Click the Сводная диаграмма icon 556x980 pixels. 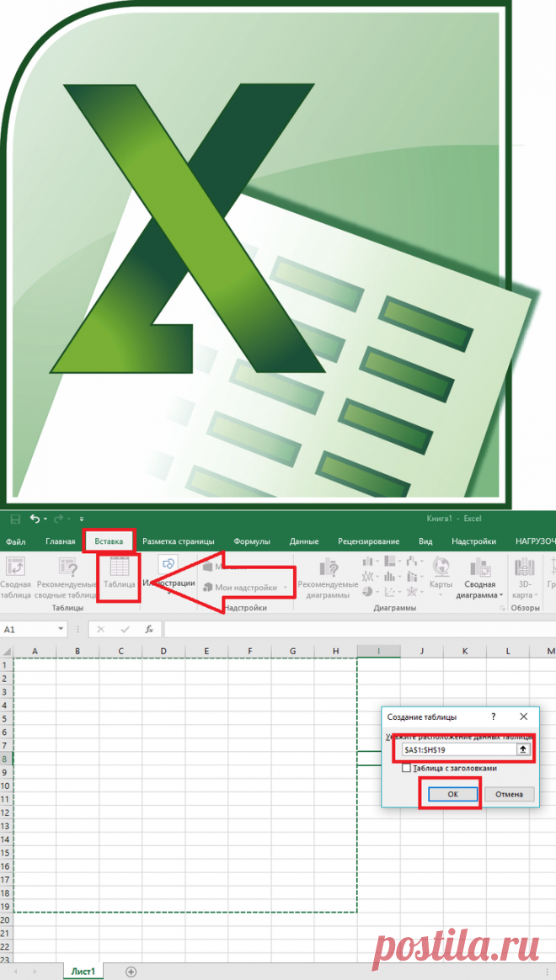tap(479, 567)
